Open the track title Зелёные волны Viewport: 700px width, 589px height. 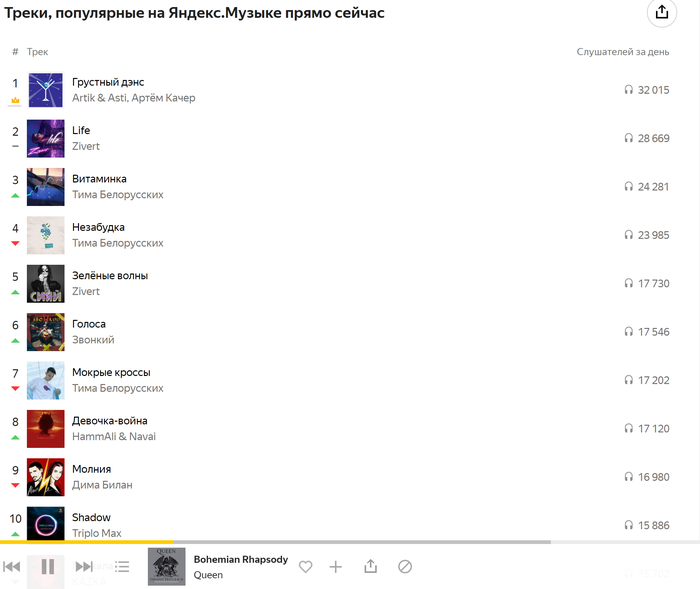coord(110,276)
